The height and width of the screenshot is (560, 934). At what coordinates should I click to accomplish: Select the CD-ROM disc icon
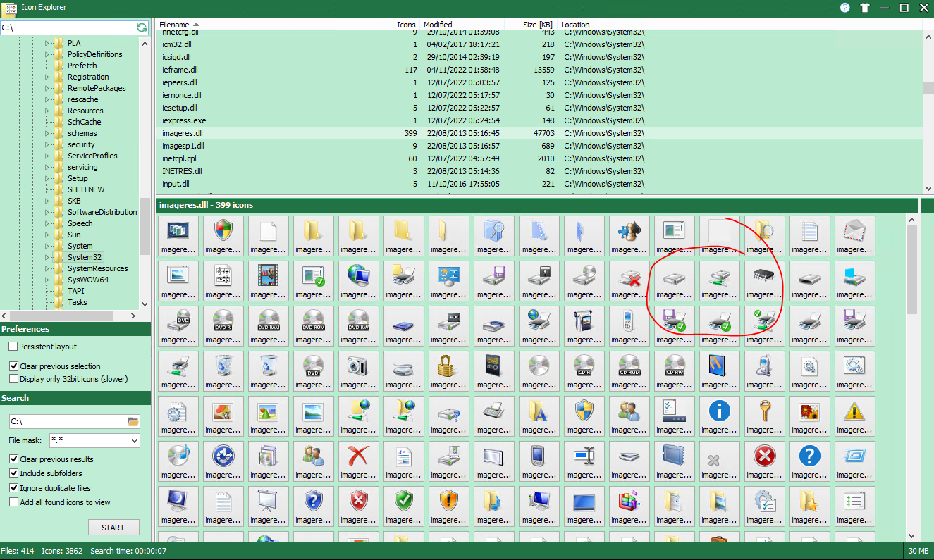(x=629, y=371)
